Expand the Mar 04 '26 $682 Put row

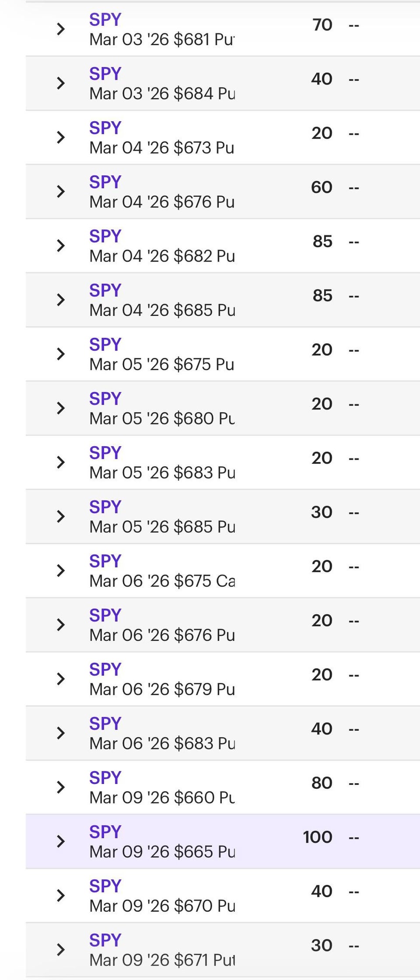coord(61,245)
